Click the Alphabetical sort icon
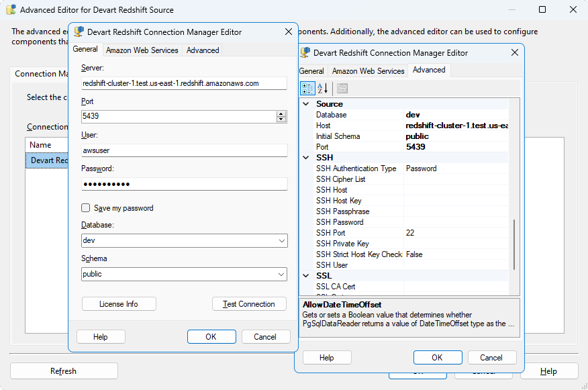The height and width of the screenshot is (390, 588). point(323,88)
